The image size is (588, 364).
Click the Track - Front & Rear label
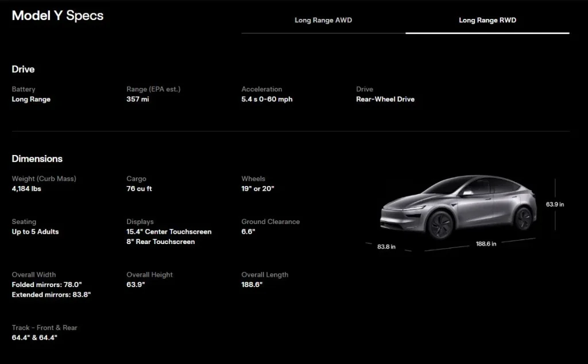point(44,328)
